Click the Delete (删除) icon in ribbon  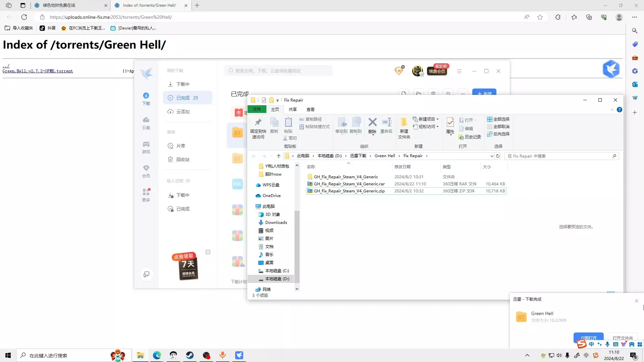point(372,126)
